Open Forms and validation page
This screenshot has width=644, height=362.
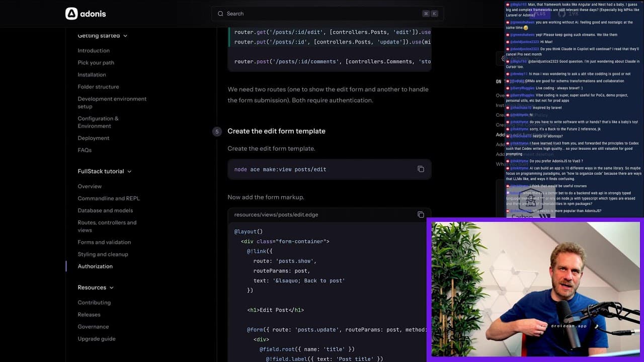coord(104,242)
